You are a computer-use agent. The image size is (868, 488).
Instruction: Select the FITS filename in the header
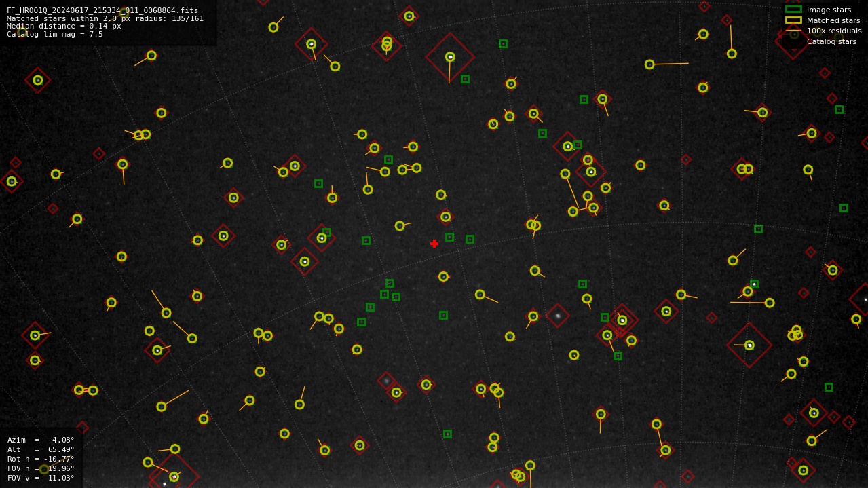[102, 11]
